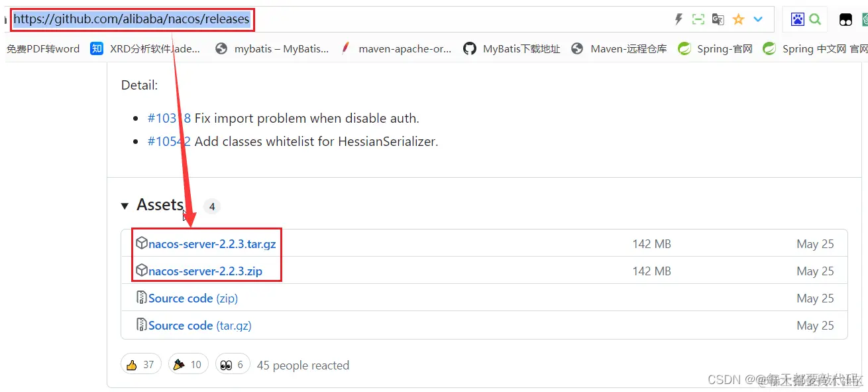
Task: Click '45 people reacted' text
Action: point(303,365)
